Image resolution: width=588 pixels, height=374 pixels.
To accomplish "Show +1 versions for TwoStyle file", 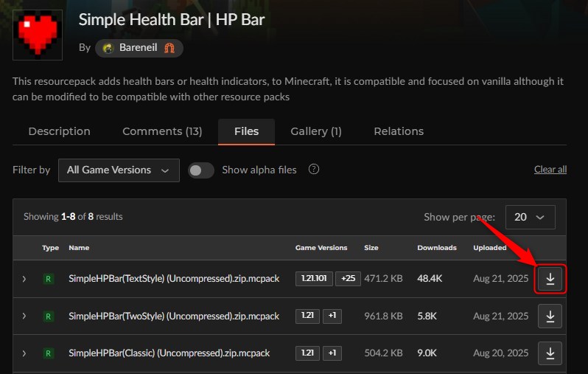I will pyautogui.click(x=332, y=316).
